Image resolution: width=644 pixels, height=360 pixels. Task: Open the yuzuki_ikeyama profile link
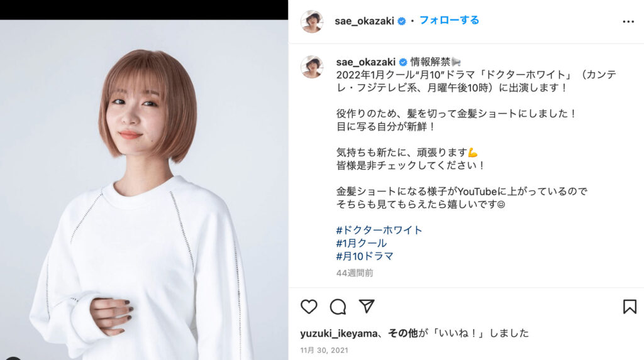(339, 334)
